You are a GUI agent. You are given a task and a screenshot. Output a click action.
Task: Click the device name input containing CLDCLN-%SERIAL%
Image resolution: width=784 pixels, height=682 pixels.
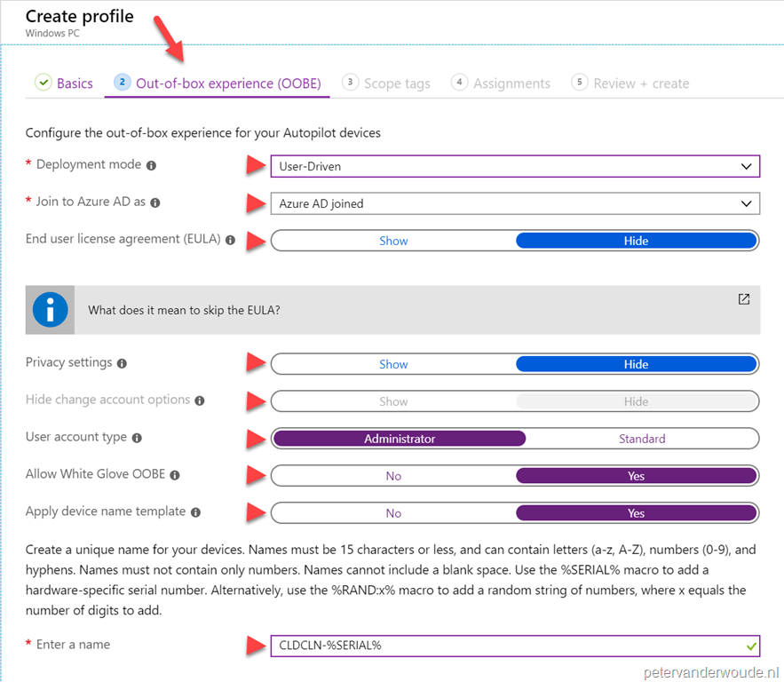(x=513, y=646)
